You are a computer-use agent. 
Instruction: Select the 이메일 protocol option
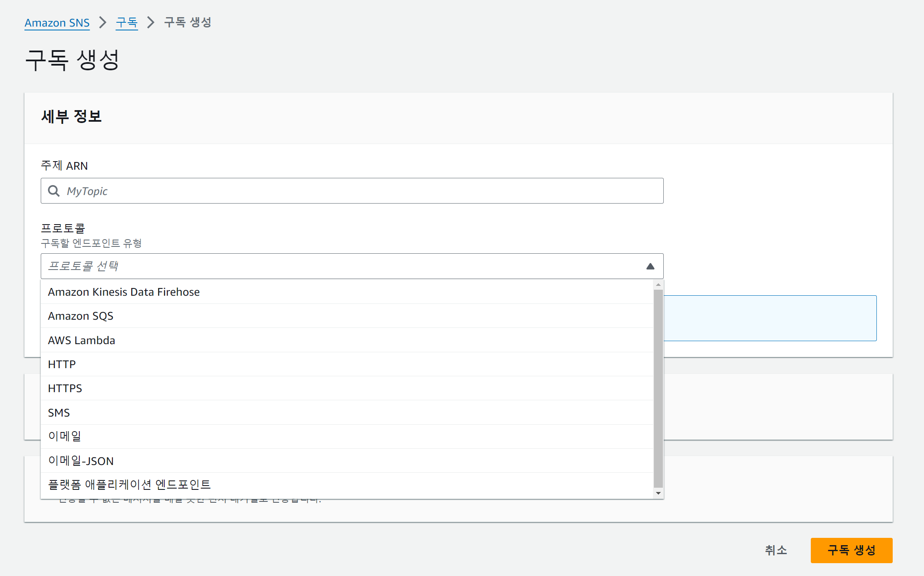coord(64,436)
